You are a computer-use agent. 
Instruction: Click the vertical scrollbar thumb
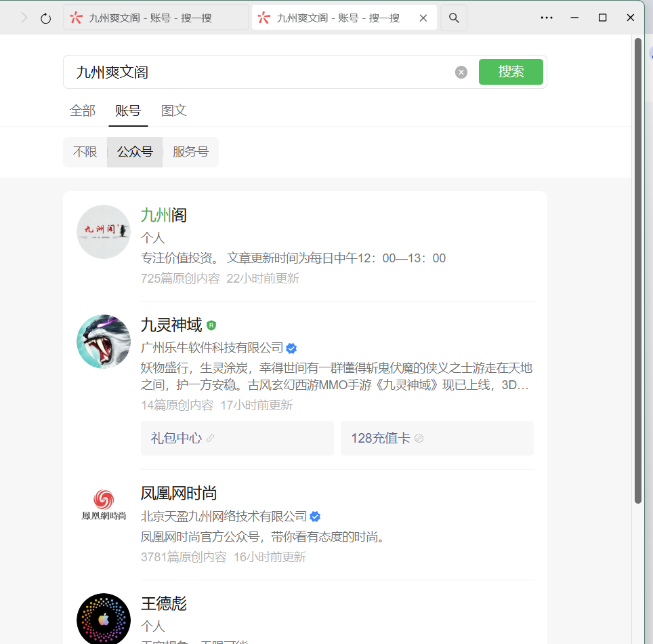click(638, 271)
